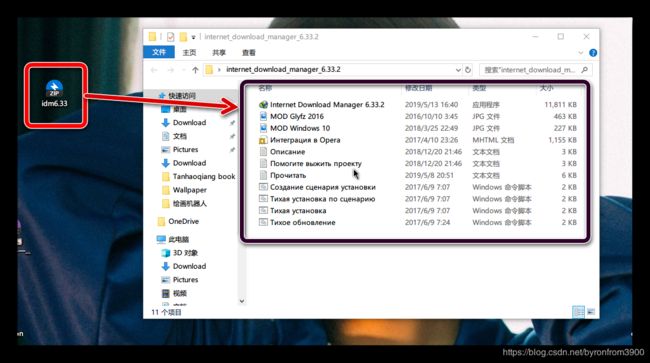Select the idm6.33 ZIP desktop icon
650x363 pixels.
tap(54, 94)
